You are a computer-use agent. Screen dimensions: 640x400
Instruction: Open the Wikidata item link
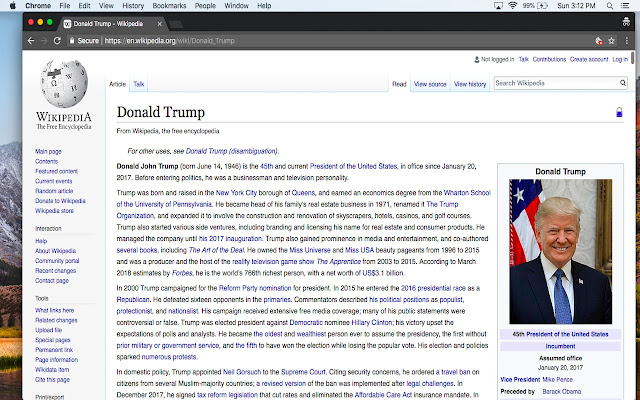click(52, 370)
